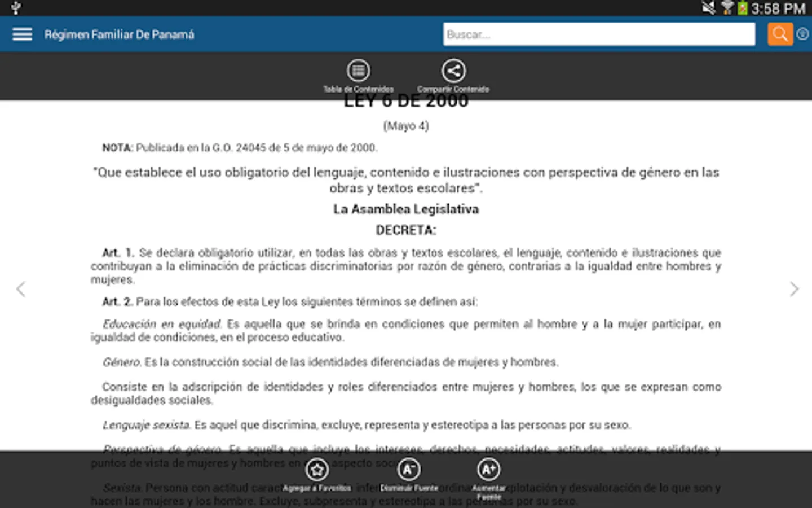The width and height of the screenshot is (812, 508).
Task: Tap the orange search button
Action: point(780,34)
